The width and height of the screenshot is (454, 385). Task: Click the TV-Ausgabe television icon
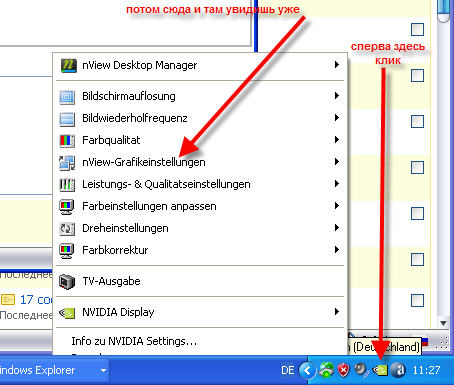67,281
